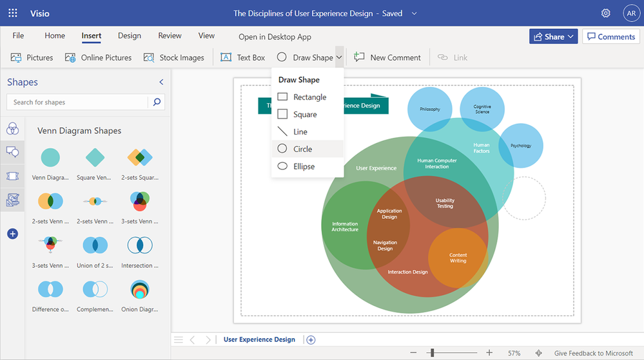Add more shapes with plus icon
The width and height of the screenshot is (644, 360).
pos(12,234)
